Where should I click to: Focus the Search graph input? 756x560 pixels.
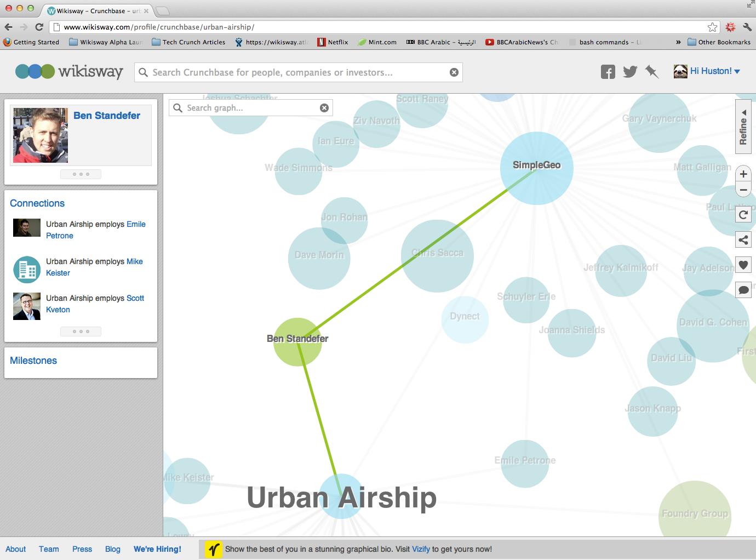251,108
